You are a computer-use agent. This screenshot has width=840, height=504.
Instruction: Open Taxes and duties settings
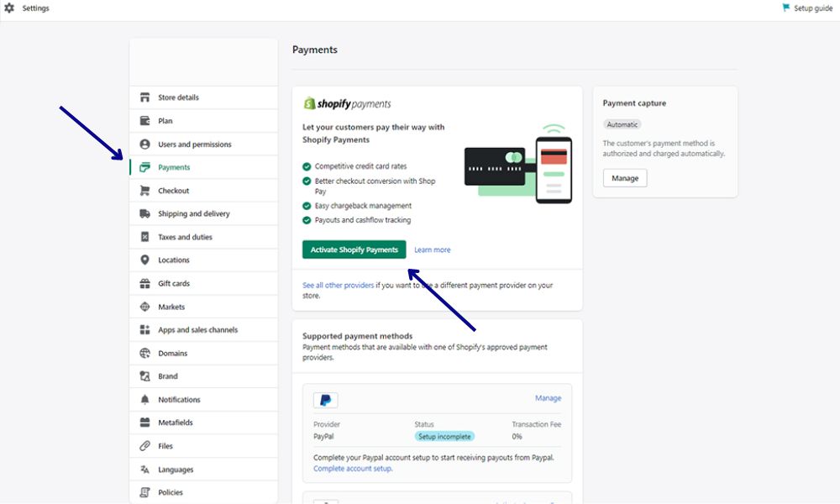(203, 237)
